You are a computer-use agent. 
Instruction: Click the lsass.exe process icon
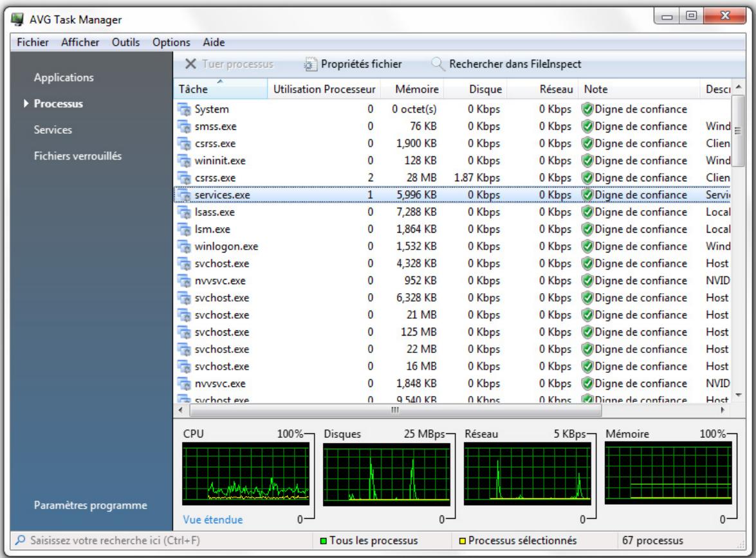tap(184, 212)
